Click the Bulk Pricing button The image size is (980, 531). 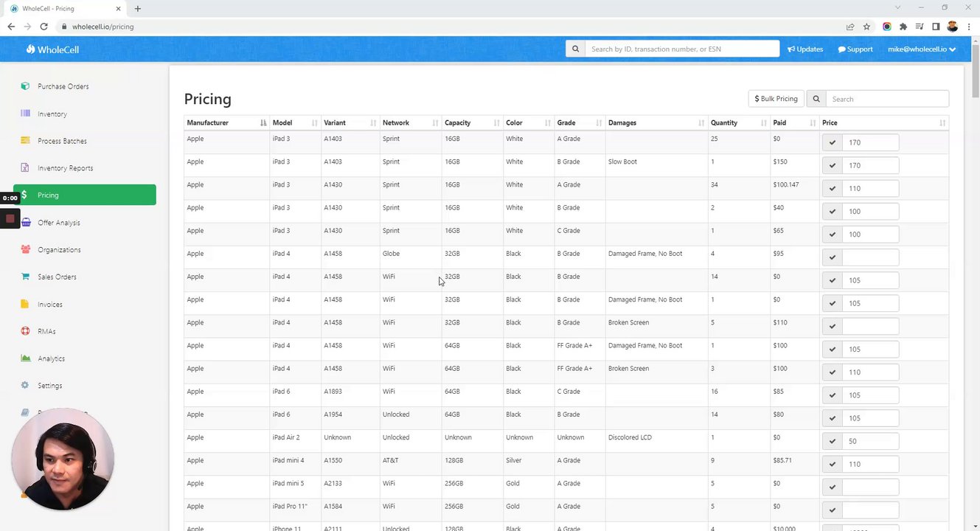(x=776, y=99)
